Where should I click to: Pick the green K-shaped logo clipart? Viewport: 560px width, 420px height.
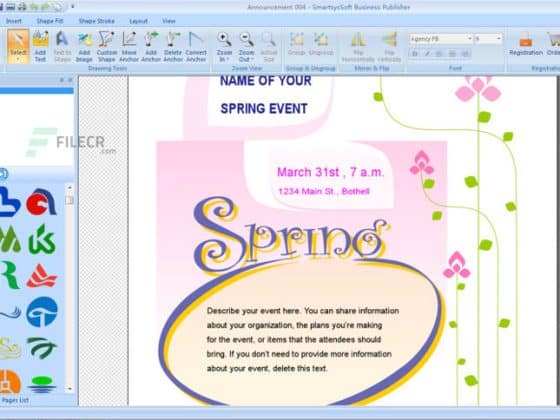click(x=42, y=239)
